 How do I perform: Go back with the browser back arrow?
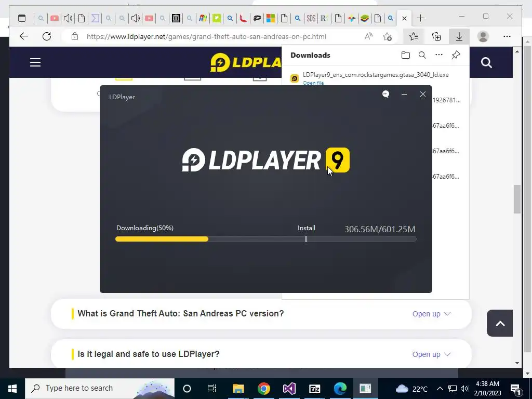point(24,36)
